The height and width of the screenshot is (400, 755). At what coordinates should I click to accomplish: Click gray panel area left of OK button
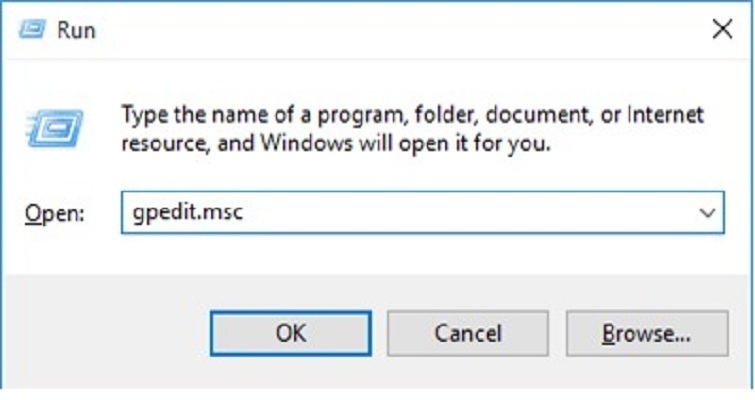tap(110, 333)
